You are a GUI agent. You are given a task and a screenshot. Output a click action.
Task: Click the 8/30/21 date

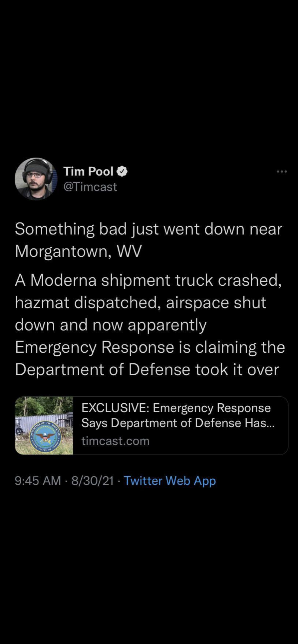pos(93,481)
